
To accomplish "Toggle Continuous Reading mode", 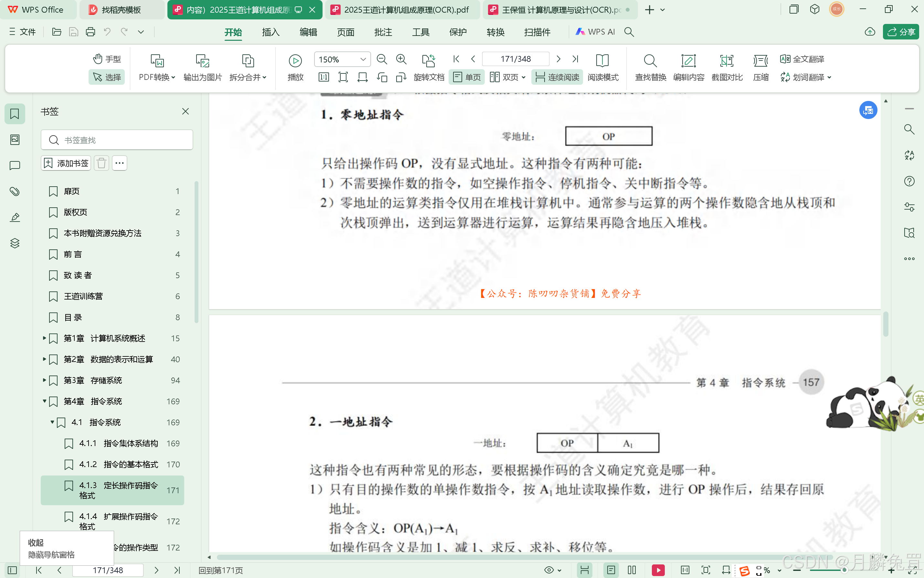I will [x=557, y=77].
